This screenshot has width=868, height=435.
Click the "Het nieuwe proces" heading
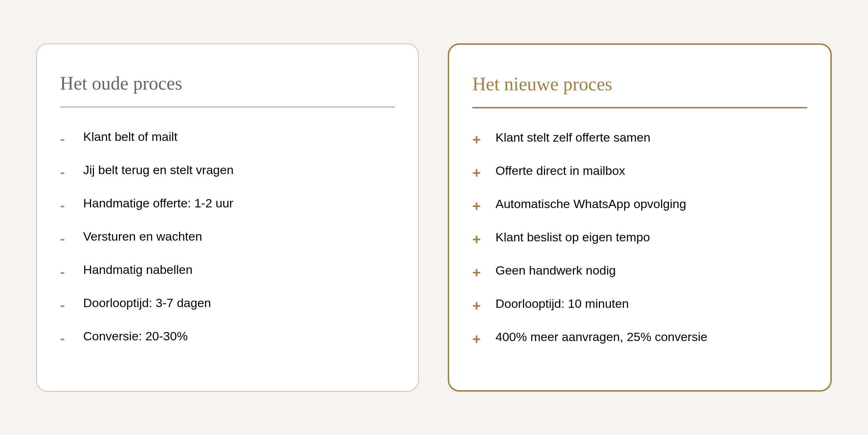click(x=542, y=84)
